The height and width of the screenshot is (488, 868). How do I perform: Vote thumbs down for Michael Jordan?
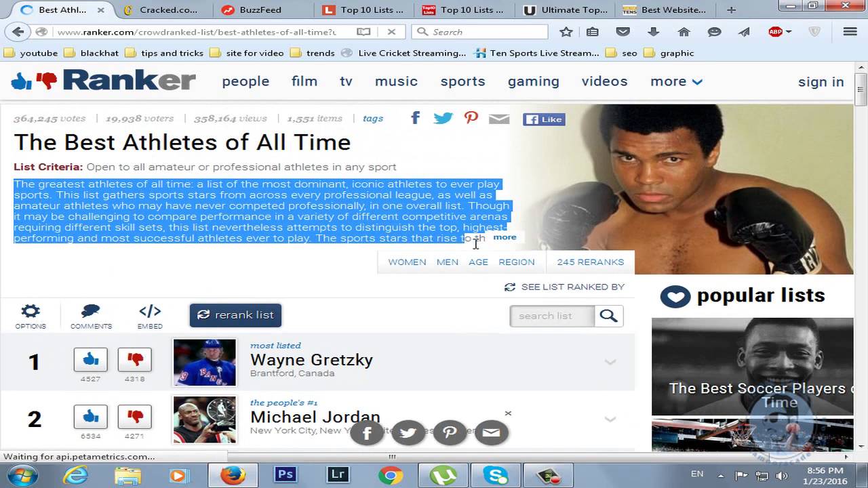pyautogui.click(x=134, y=416)
